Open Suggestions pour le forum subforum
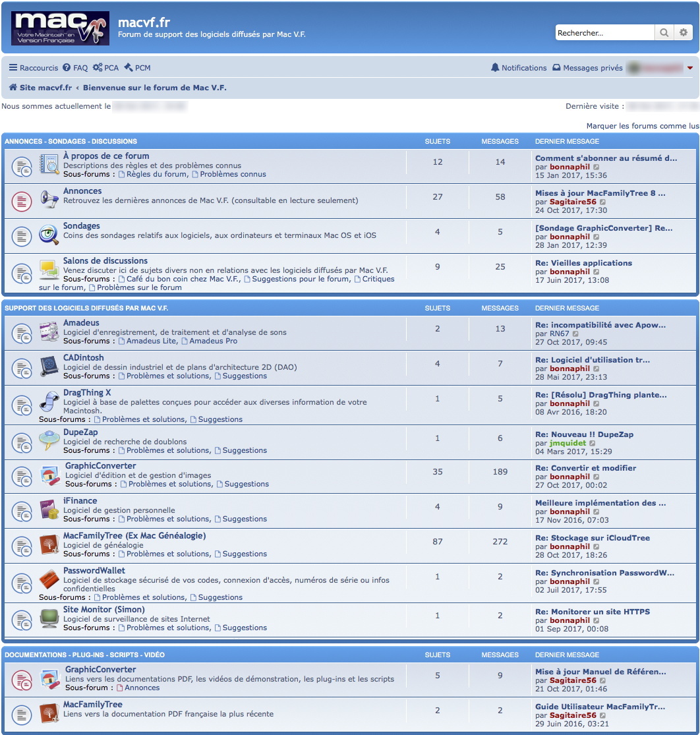The image size is (700, 735). (x=297, y=278)
